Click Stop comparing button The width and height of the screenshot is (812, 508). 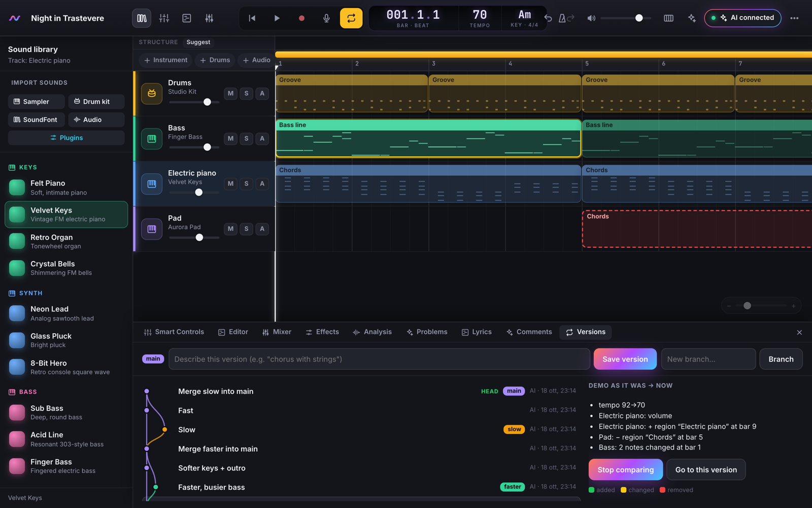pos(625,470)
